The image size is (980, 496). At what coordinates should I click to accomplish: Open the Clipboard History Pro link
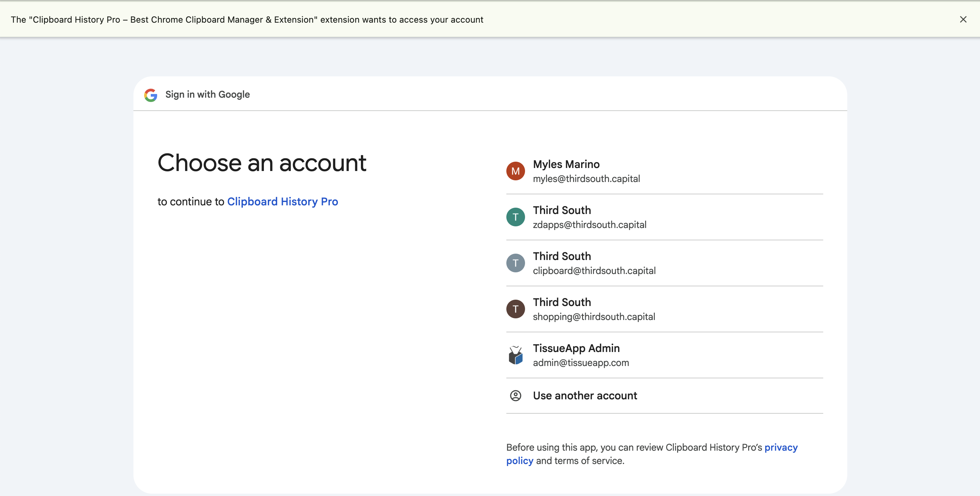[x=282, y=201]
